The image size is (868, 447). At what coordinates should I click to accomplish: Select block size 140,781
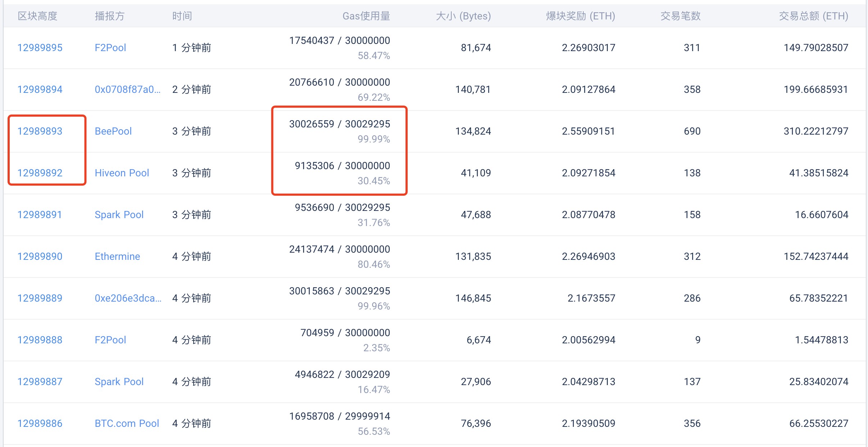coord(473,89)
